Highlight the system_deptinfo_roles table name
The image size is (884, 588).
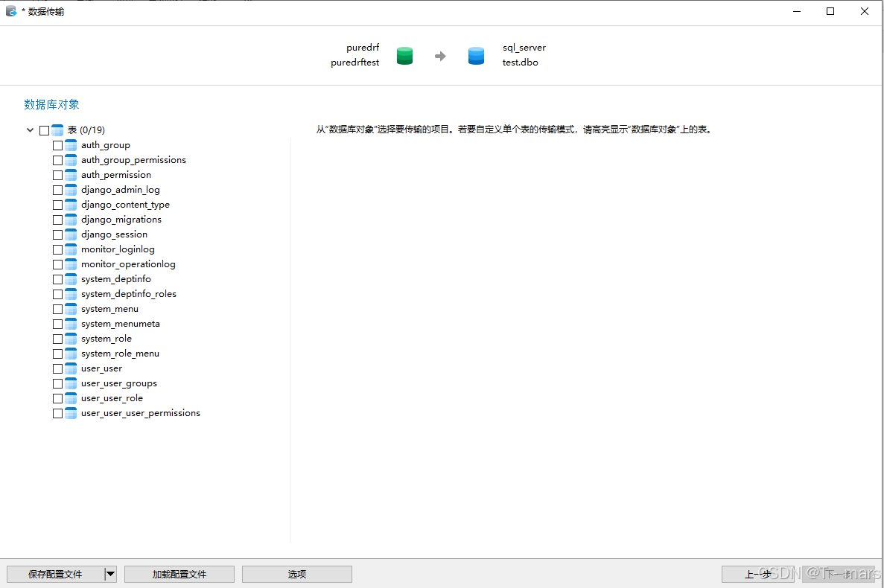[x=129, y=294]
